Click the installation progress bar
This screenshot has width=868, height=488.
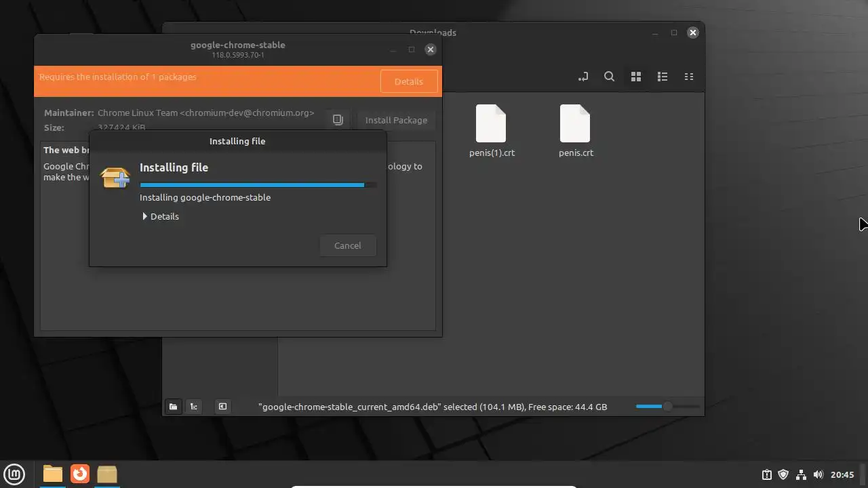(258, 184)
